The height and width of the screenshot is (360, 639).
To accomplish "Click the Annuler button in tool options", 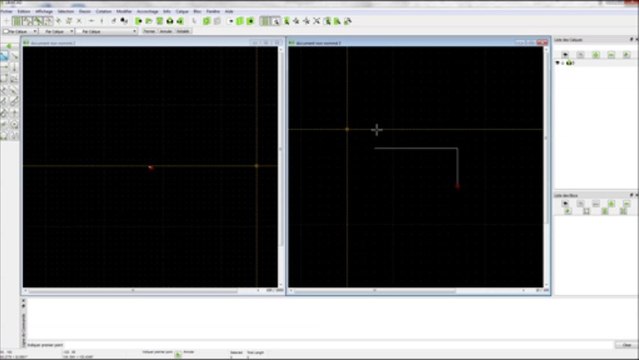I will click(x=166, y=31).
